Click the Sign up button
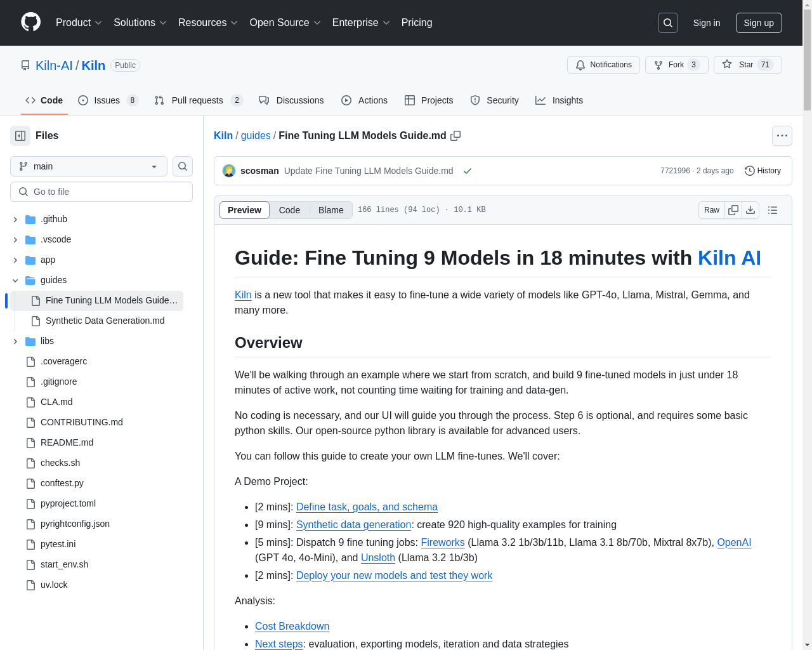Screen dimensions: 812x650 pos(759,23)
